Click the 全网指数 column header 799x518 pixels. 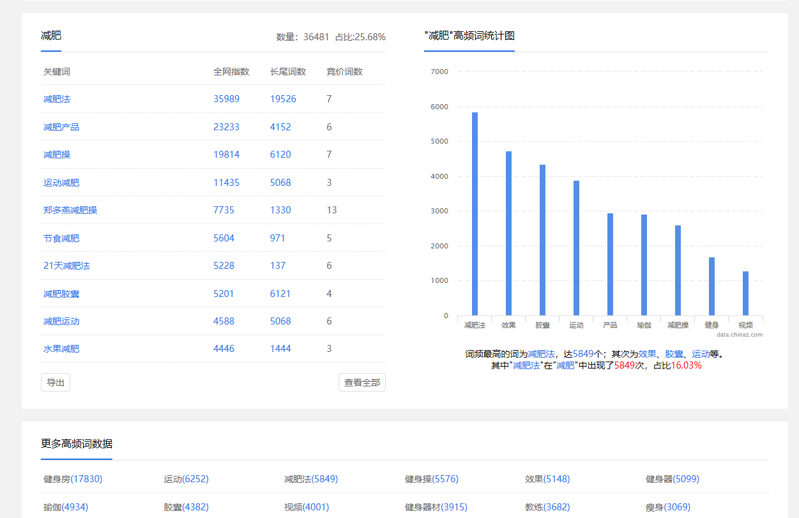(231, 72)
